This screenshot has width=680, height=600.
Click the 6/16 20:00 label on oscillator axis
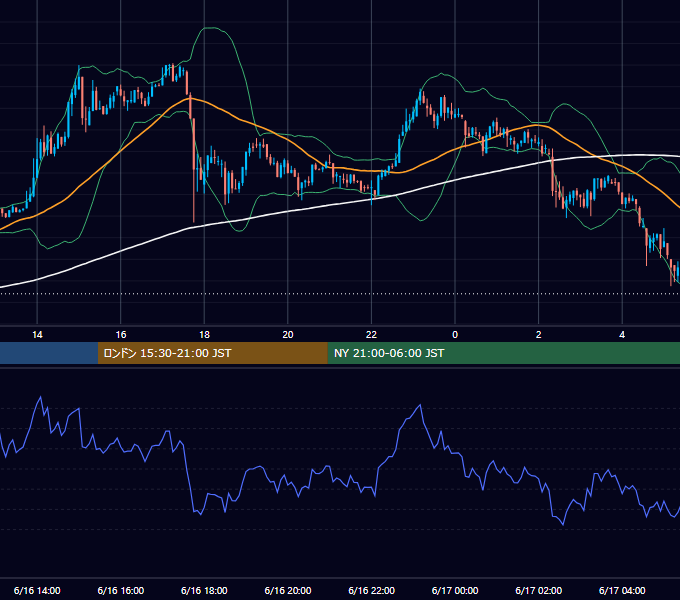tap(288, 590)
